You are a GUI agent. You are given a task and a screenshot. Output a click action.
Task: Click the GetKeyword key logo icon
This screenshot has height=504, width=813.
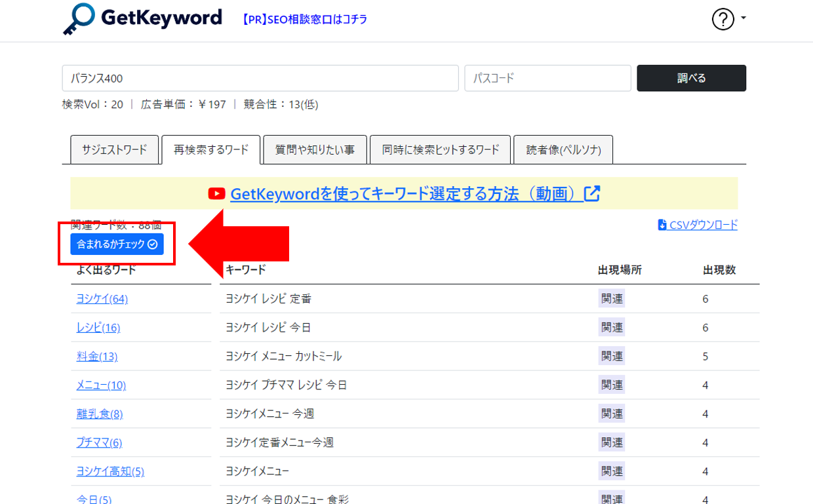pyautogui.click(x=79, y=19)
